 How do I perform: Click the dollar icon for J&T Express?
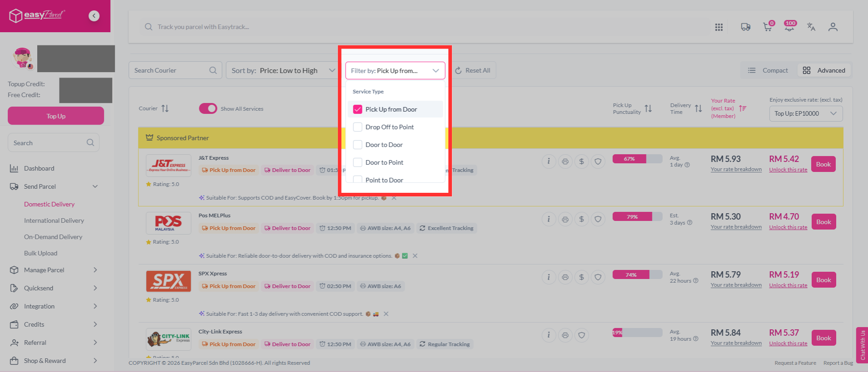581,162
